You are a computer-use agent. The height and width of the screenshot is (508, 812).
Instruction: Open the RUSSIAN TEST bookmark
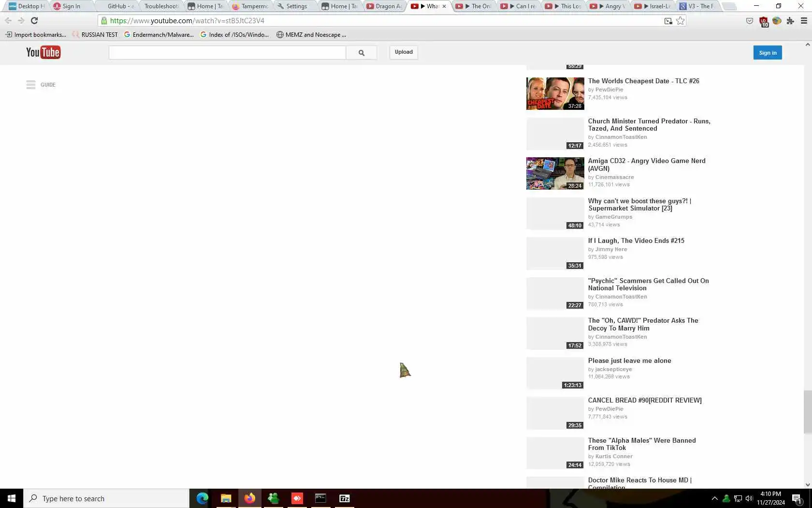click(95, 35)
